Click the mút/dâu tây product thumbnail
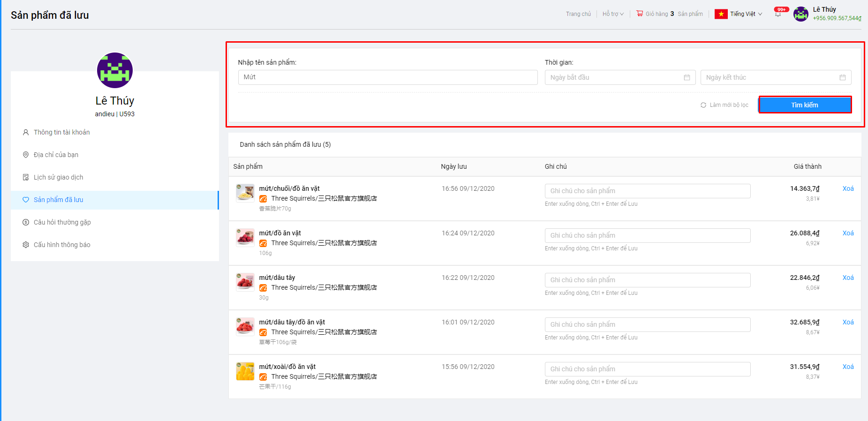 [245, 282]
